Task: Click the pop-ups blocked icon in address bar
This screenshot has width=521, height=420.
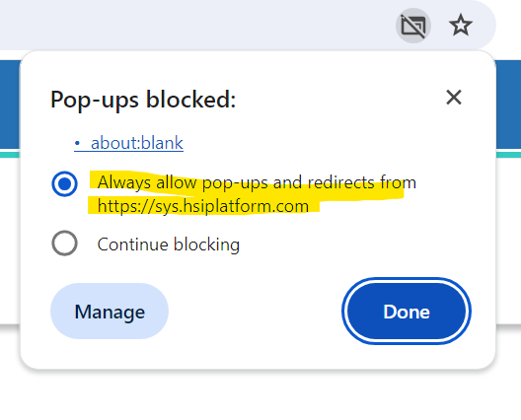Action: [x=413, y=26]
